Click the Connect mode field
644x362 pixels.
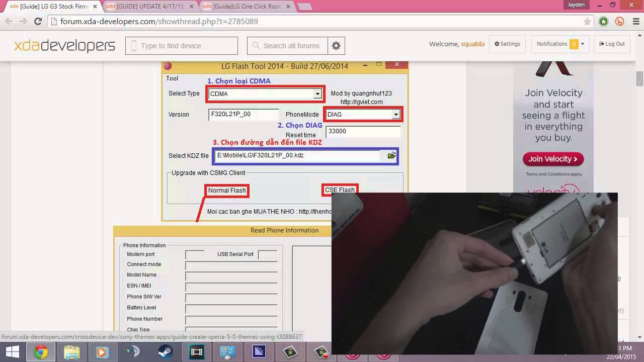pos(231,265)
